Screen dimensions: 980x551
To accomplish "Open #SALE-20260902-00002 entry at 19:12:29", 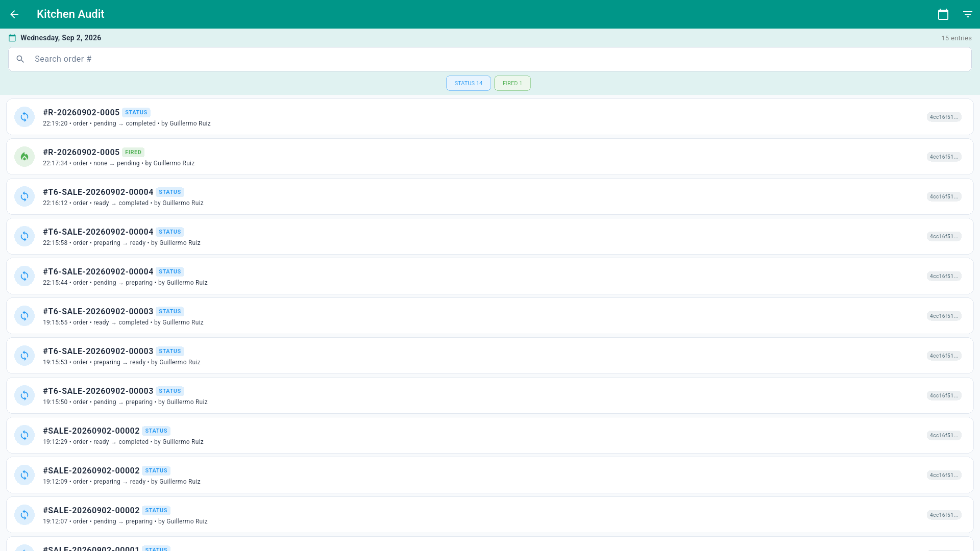I will (490, 435).
